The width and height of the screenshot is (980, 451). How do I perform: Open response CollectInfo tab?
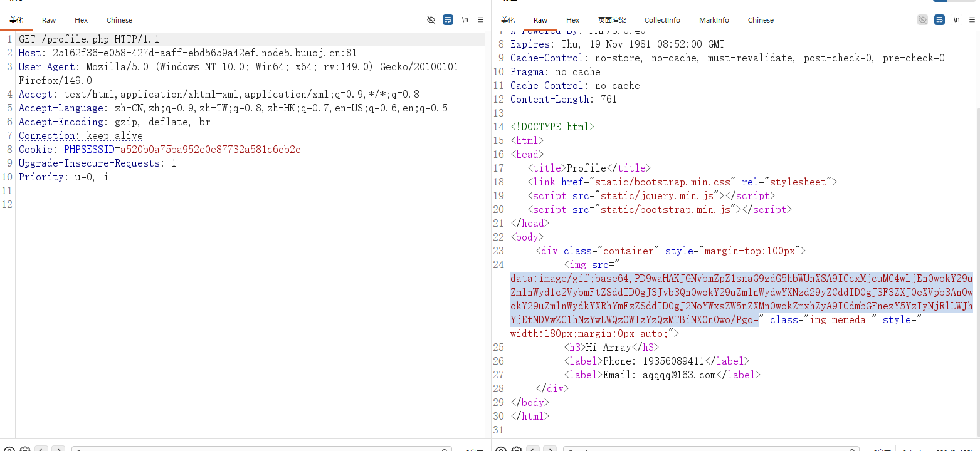click(x=662, y=20)
